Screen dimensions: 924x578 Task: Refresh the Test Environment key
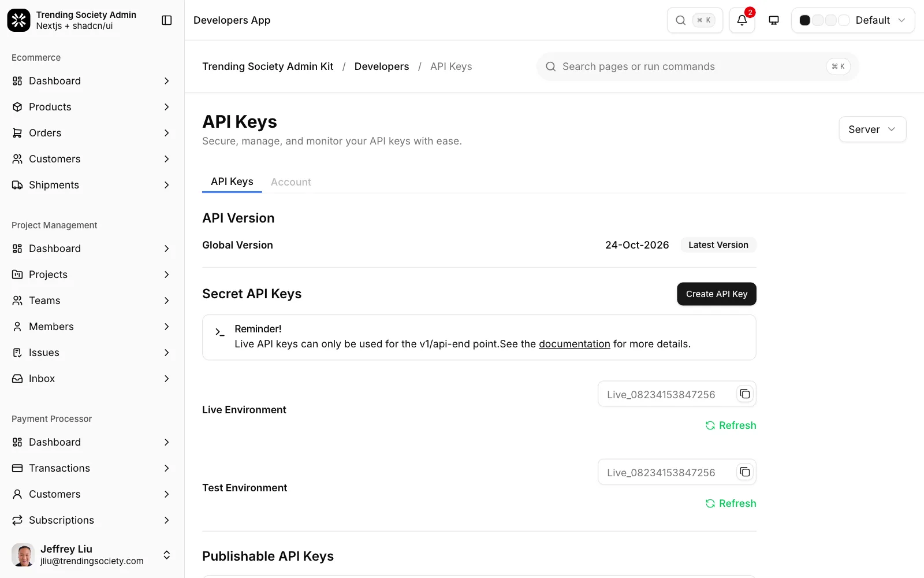(731, 503)
